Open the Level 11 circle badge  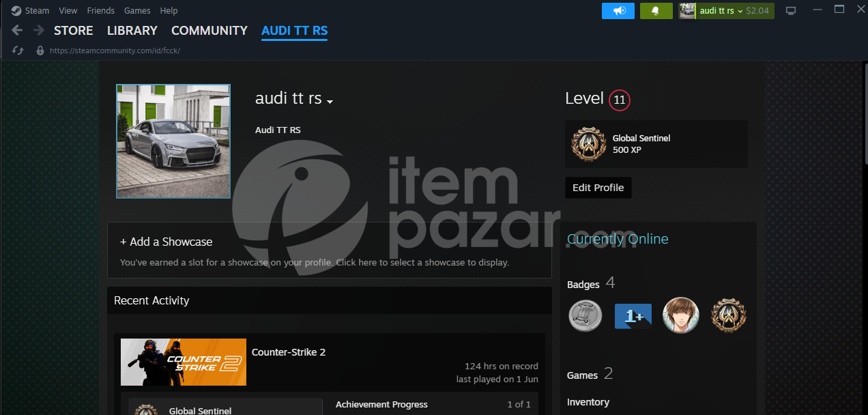620,100
